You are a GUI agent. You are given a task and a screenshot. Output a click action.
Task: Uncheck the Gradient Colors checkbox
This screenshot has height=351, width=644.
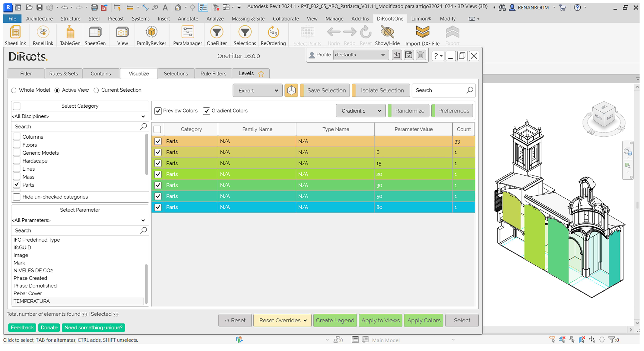click(206, 111)
